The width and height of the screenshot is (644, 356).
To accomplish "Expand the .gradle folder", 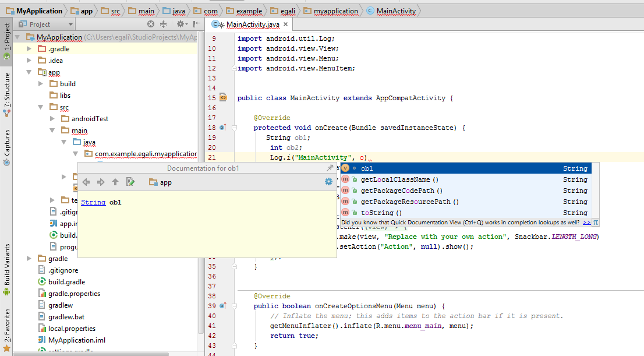I will [29, 48].
